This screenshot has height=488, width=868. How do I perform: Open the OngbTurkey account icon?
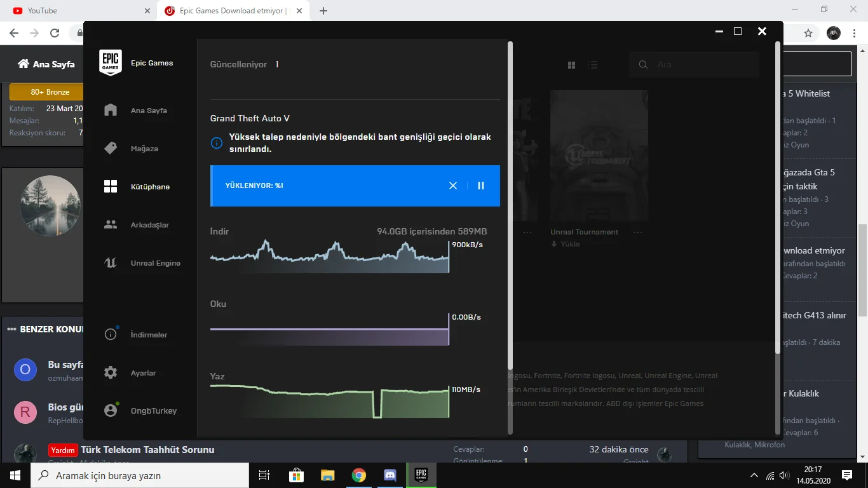(x=111, y=410)
